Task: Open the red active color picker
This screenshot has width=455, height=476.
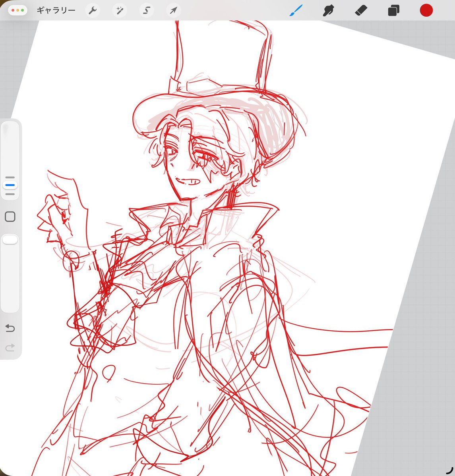Action: tap(426, 10)
